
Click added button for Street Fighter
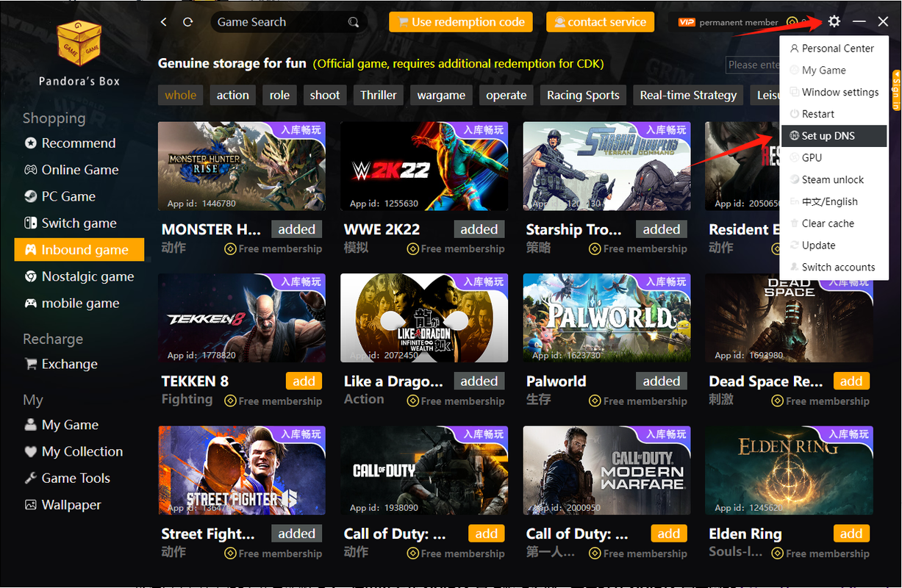[x=297, y=534]
